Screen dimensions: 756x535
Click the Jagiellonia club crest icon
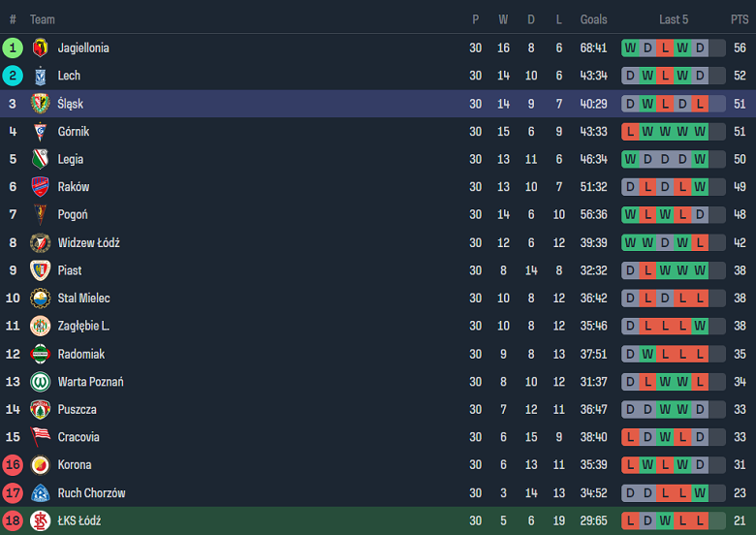(40, 47)
